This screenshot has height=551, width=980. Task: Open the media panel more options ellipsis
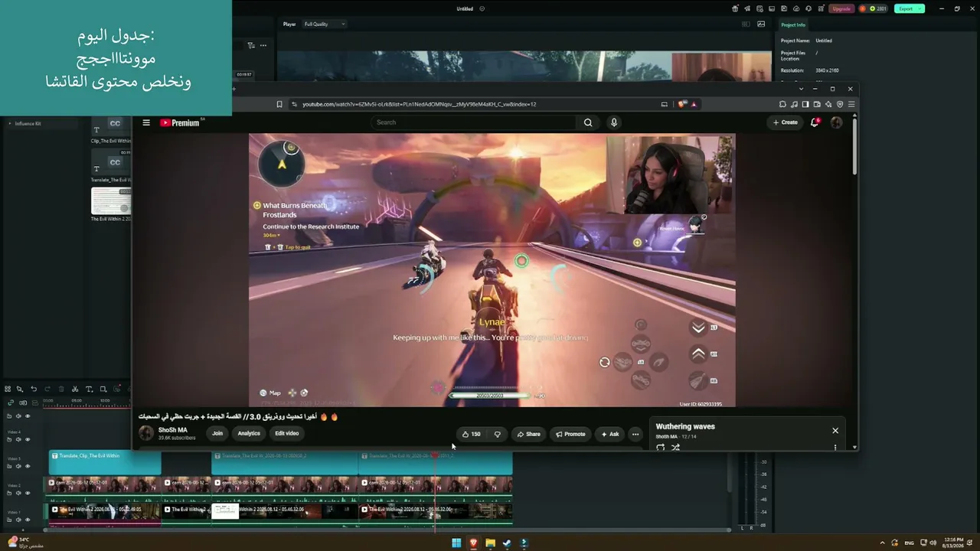pos(263,45)
